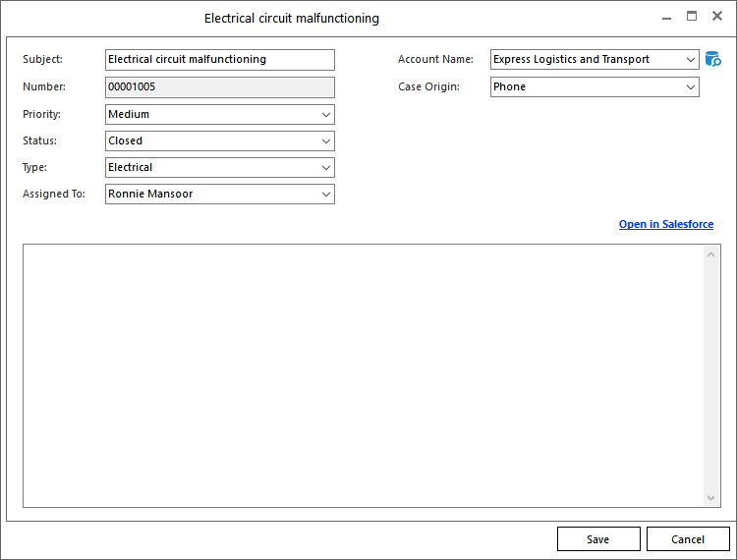737x560 pixels.
Task: Minimize the case window
Action: pyautogui.click(x=665, y=18)
